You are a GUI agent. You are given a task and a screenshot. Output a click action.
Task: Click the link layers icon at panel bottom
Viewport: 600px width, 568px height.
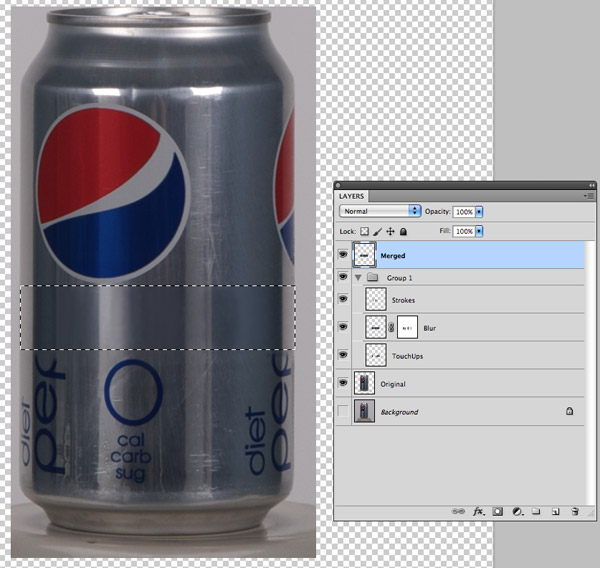(x=458, y=511)
